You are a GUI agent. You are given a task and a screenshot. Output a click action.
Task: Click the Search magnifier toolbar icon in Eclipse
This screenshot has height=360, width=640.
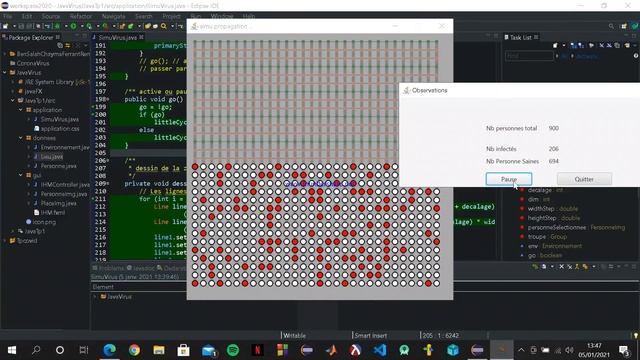(x=164, y=26)
